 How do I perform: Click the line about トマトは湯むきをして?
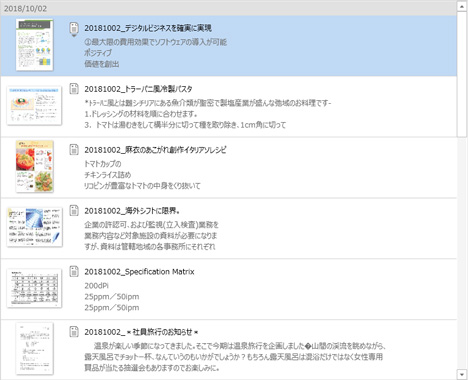(x=185, y=125)
